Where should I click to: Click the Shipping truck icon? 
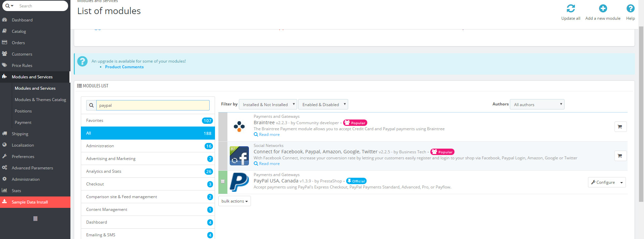[x=5, y=134]
